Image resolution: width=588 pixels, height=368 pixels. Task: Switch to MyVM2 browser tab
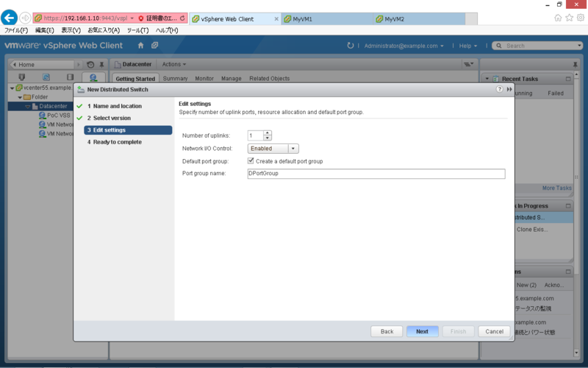(x=419, y=19)
